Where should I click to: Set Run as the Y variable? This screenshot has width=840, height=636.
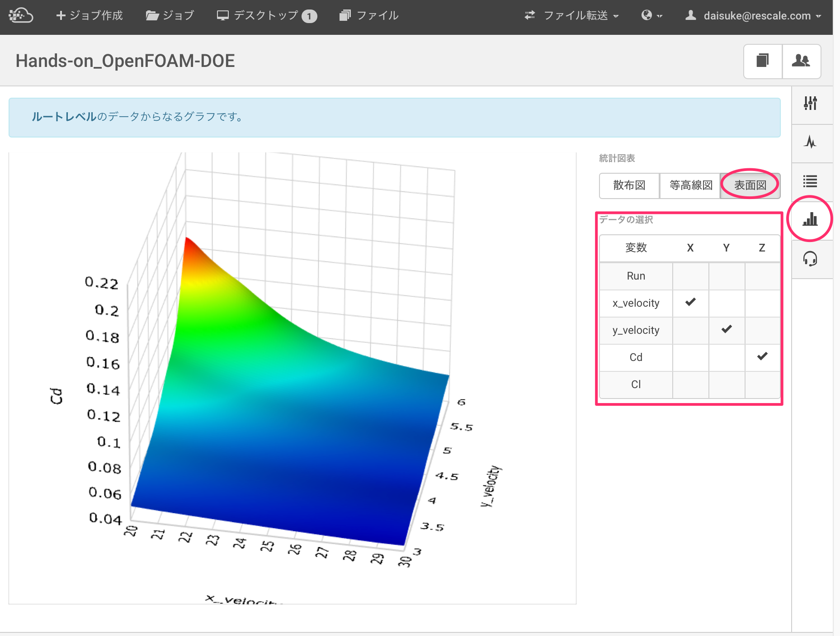[727, 276]
